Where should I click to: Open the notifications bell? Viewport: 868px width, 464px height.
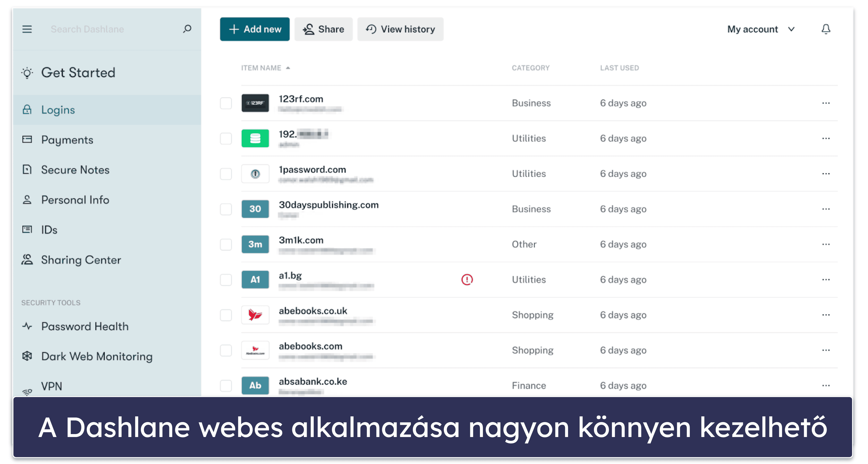(826, 29)
